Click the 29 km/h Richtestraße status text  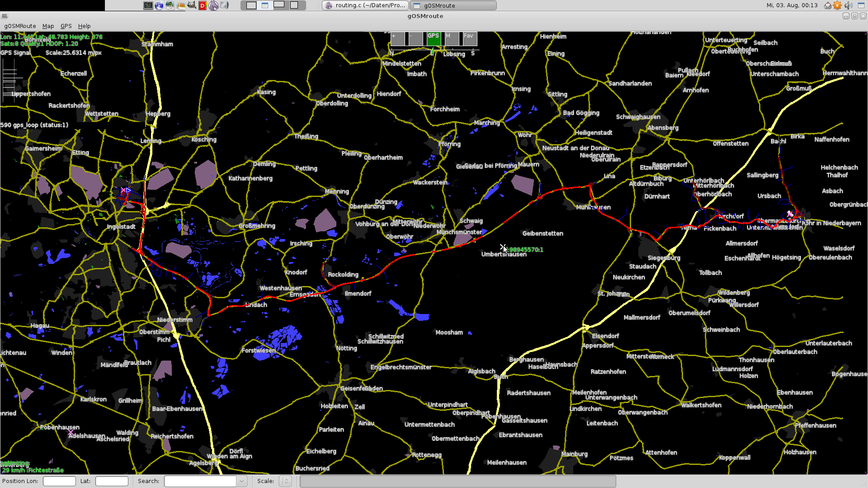click(x=33, y=470)
